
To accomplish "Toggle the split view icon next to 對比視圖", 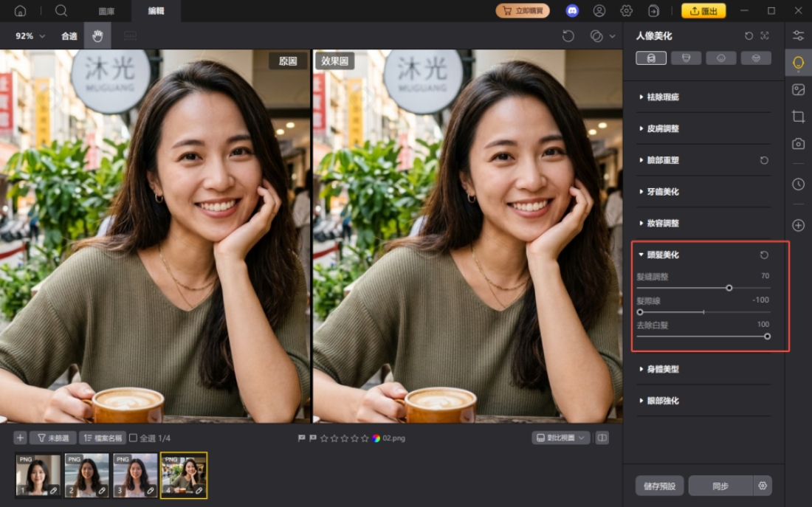I will pyautogui.click(x=602, y=437).
